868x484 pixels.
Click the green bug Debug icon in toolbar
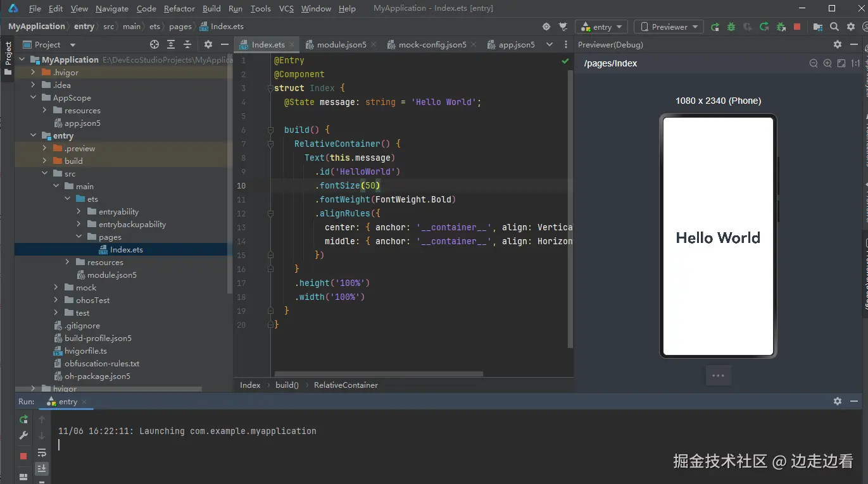pos(731,27)
